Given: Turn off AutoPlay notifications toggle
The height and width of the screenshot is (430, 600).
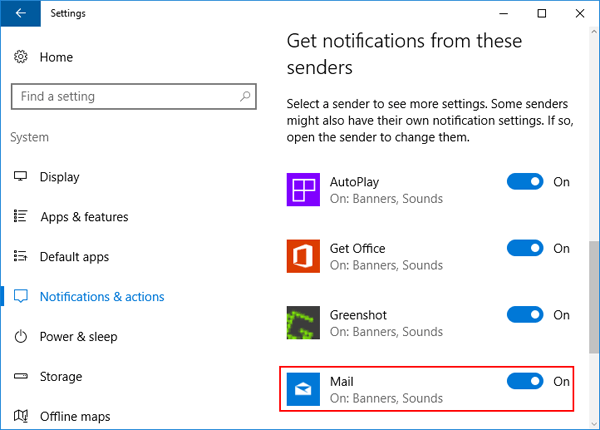Looking at the screenshot, I should tap(526, 182).
